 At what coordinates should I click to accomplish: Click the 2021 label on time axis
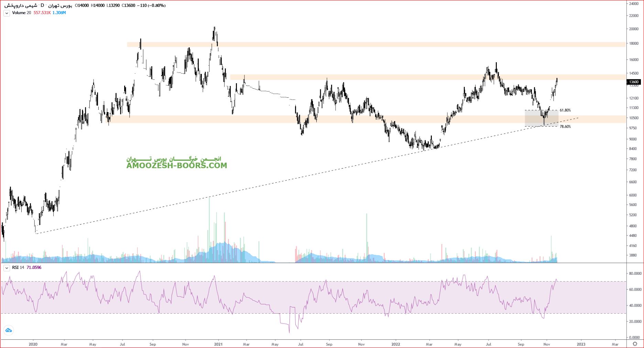[218, 344]
